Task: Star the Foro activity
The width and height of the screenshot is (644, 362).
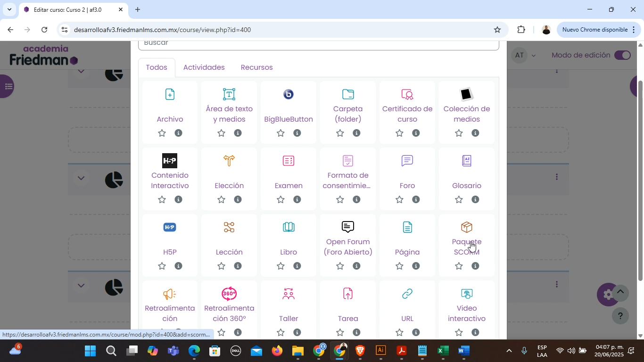Action: point(399,199)
